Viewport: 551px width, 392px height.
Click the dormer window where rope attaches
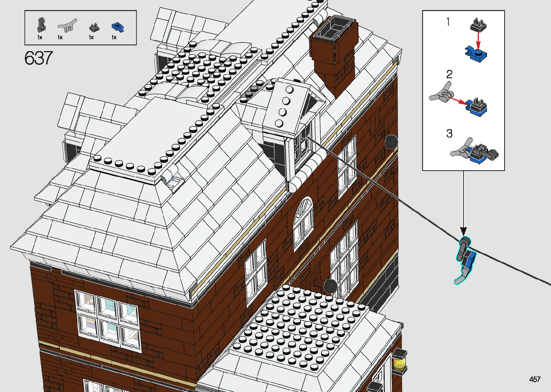click(303, 143)
